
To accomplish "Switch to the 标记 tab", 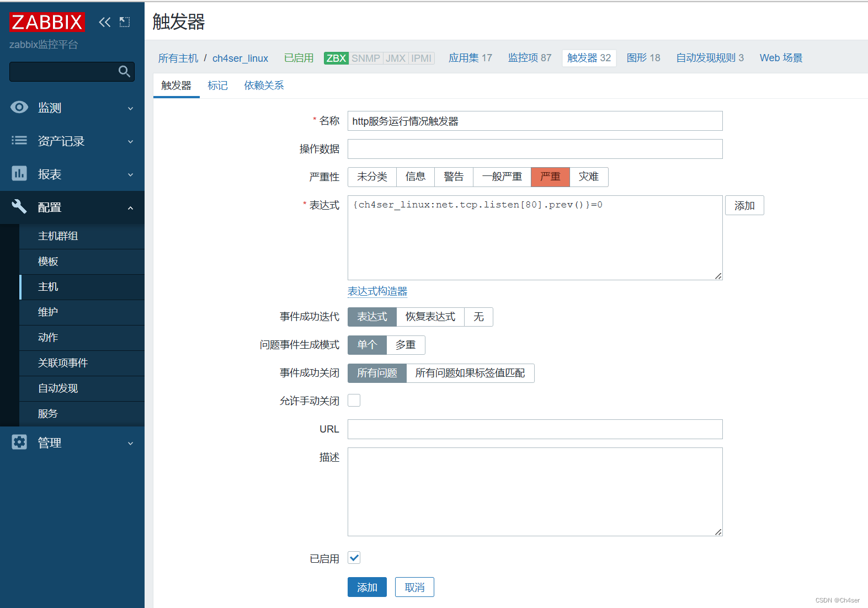I will click(217, 86).
